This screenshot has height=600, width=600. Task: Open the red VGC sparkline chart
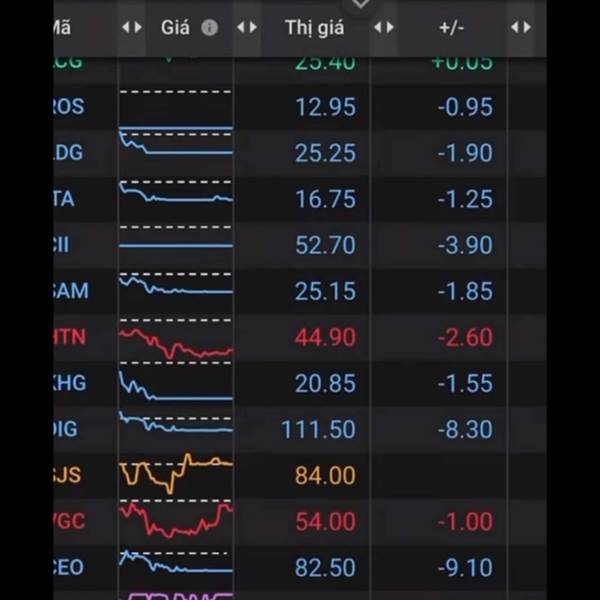[175, 519]
